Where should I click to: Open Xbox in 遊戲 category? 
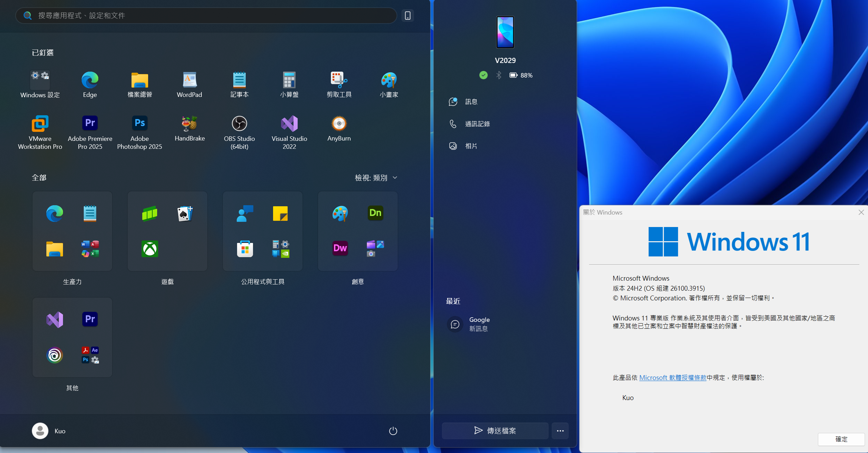click(150, 249)
